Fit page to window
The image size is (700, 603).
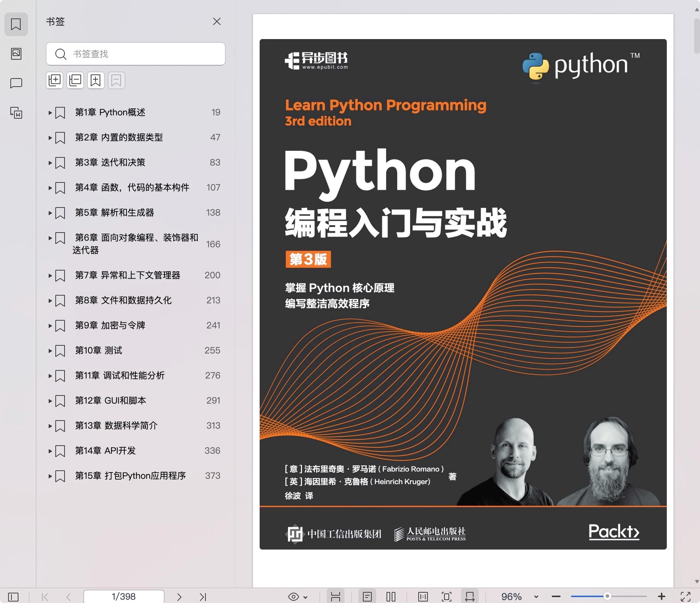click(447, 596)
